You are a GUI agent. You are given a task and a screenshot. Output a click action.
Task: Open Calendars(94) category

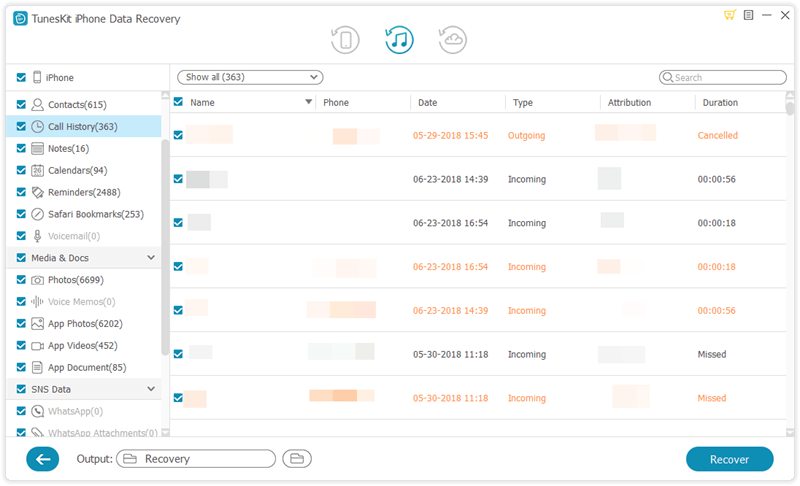point(78,170)
